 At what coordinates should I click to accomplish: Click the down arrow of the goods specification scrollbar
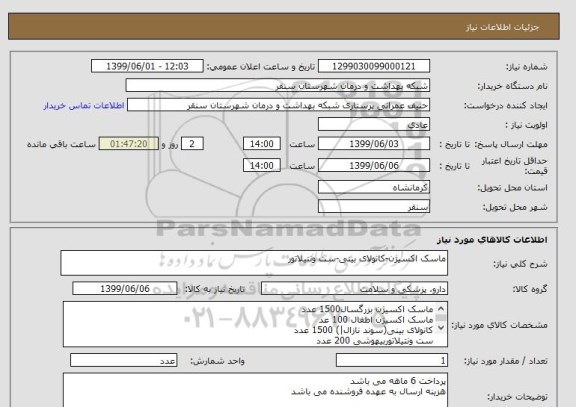coord(441,327)
